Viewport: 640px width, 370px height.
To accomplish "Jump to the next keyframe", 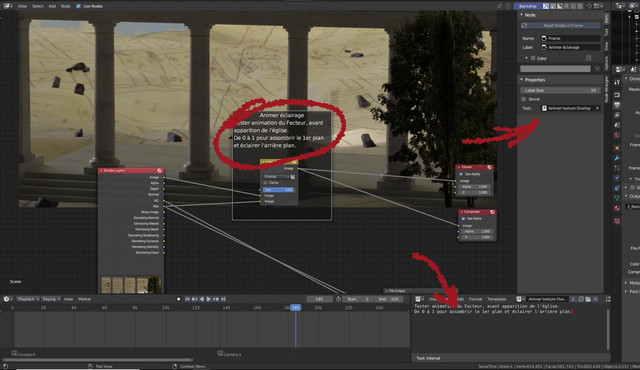I will pyautogui.click(x=216, y=299).
